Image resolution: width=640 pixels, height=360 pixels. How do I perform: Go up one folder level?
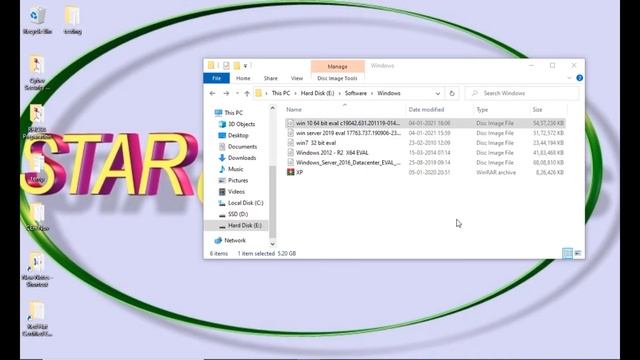click(x=247, y=93)
